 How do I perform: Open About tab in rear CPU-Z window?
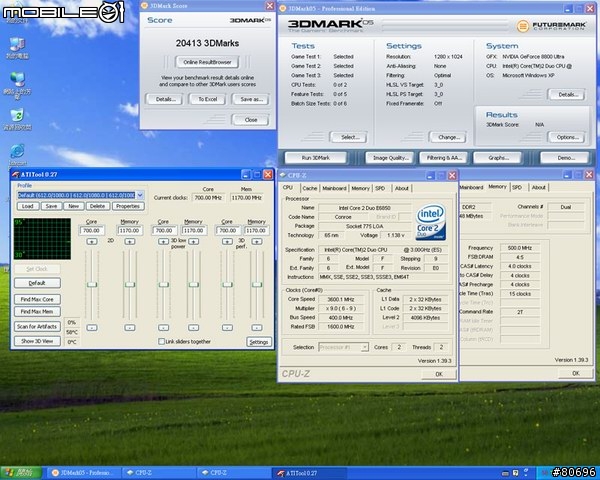[538, 188]
